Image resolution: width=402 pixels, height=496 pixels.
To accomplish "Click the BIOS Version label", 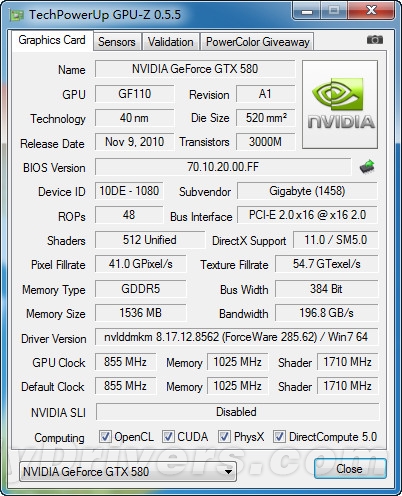I will click(54, 168).
